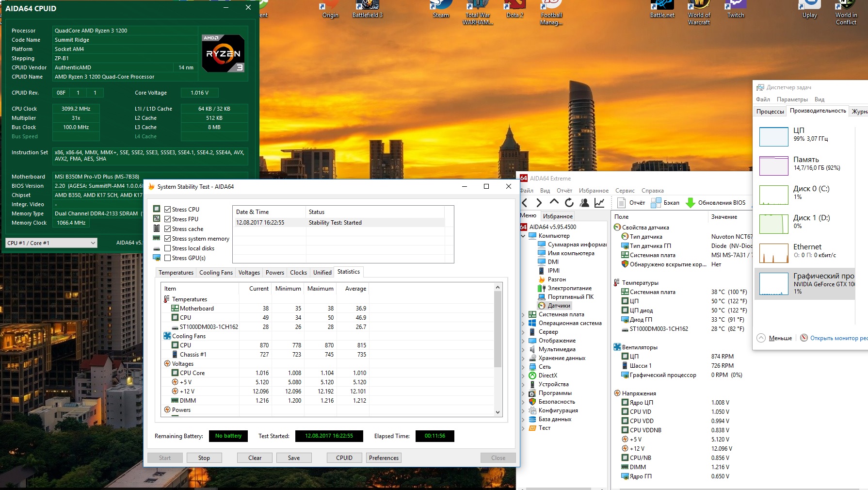This screenshot has height=490, width=868.
Task: Click the user silhouette icon in AIDA64 toolbar
Action: tap(584, 203)
